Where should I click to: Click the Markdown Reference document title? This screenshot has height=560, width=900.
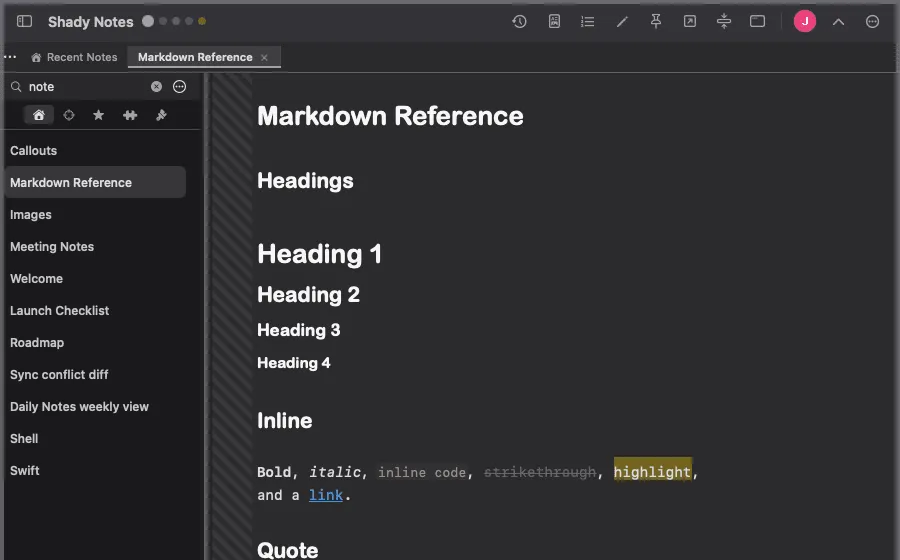tap(390, 116)
